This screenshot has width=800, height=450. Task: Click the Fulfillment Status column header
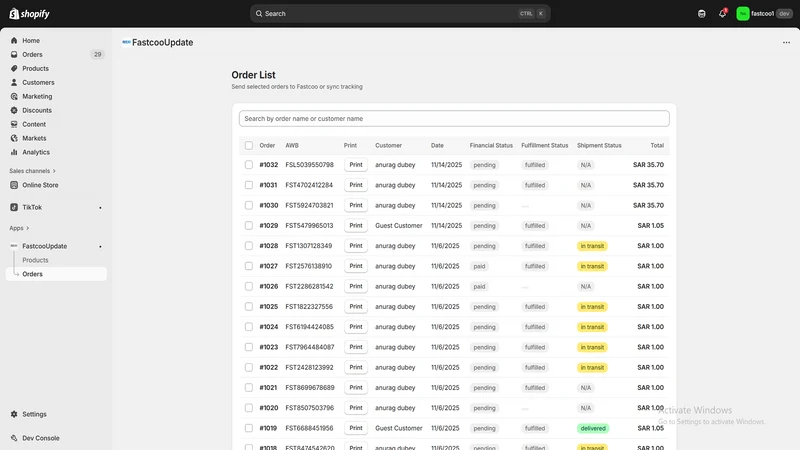coord(544,145)
